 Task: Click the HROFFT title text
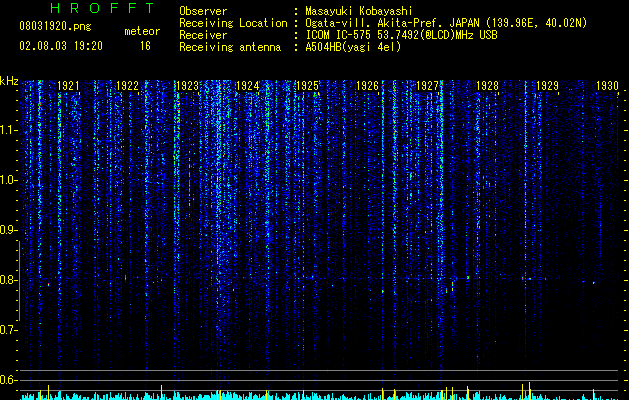[103, 8]
